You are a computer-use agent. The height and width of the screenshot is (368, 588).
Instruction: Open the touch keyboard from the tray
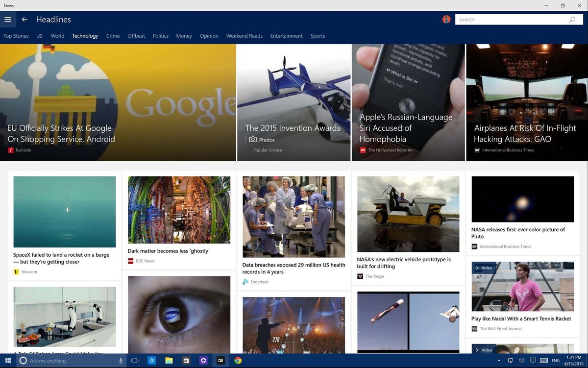tap(544, 360)
